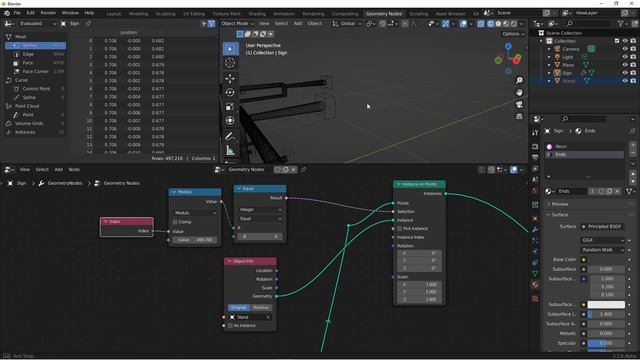
Task: Open the Texture properties checker tab
Action: [x=535, y=299]
